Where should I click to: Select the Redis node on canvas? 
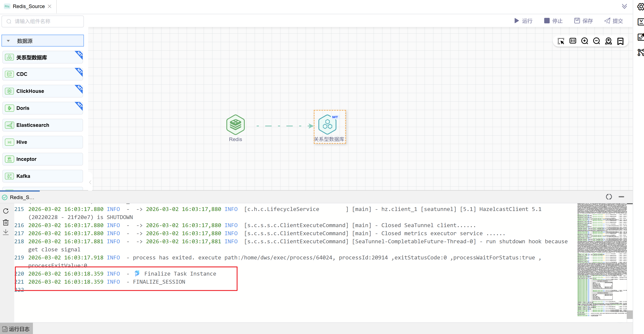pos(235,125)
